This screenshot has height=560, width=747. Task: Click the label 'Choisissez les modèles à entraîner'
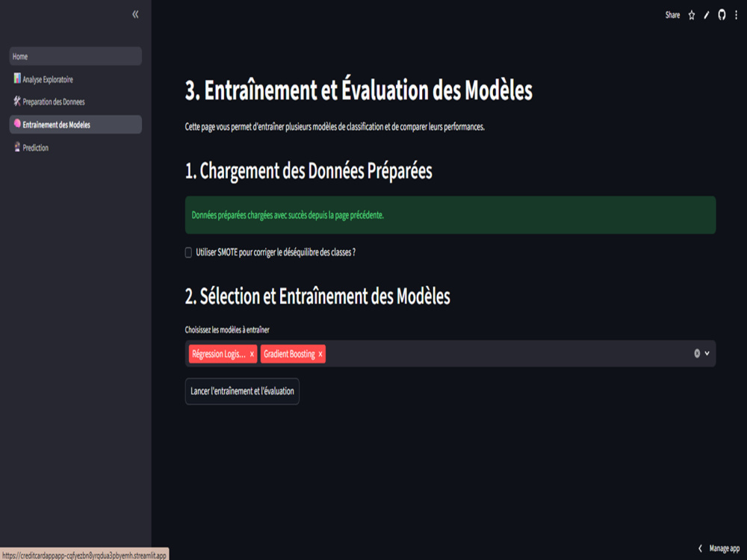tap(227, 329)
